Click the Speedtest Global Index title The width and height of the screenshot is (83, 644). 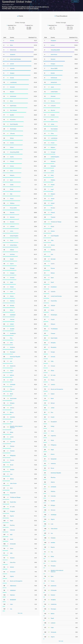(17, 2)
